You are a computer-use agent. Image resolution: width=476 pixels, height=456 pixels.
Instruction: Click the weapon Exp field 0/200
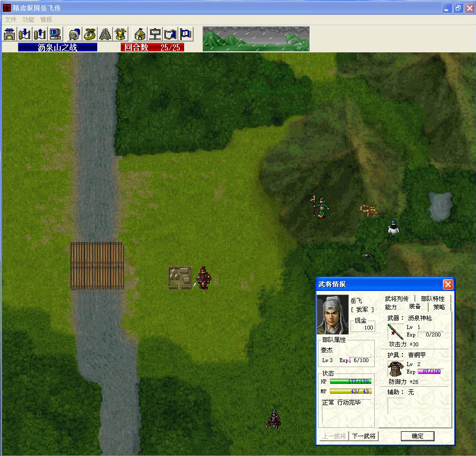(x=430, y=334)
